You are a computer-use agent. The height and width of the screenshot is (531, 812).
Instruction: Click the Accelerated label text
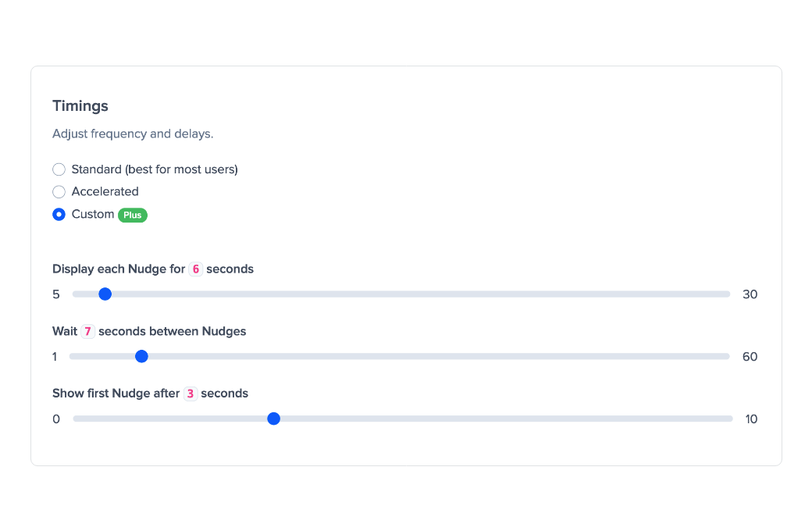click(x=105, y=192)
